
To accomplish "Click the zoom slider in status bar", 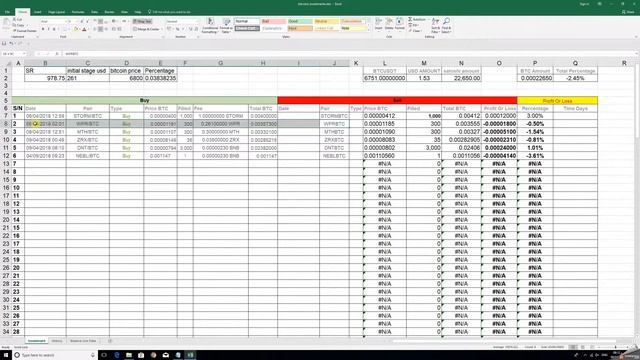I will [615, 347].
